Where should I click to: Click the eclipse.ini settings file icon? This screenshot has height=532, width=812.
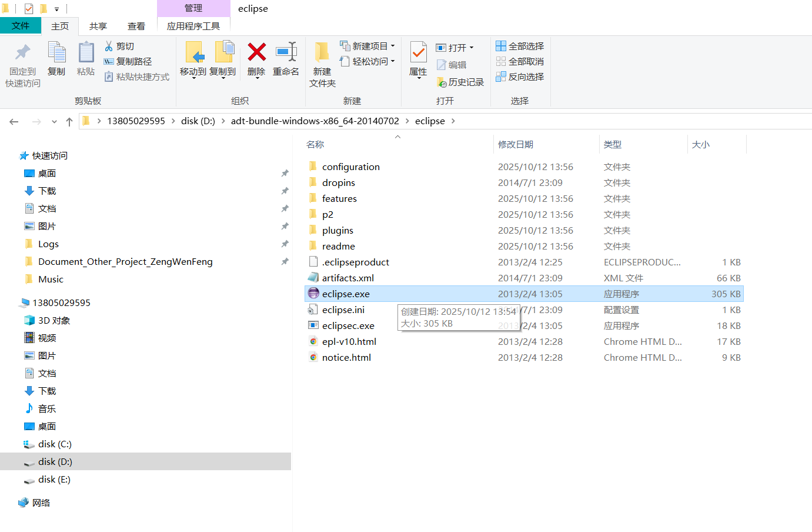(x=313, y=309)
